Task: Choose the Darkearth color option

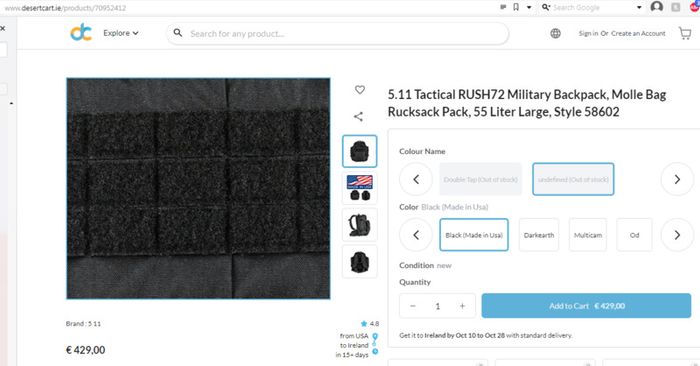Action: 539,235
